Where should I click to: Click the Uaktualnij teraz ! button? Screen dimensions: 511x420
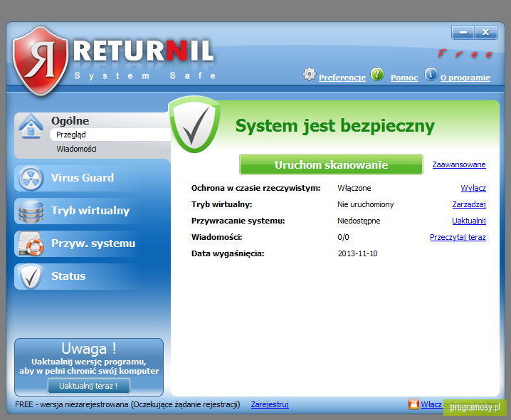pos(89,386)
